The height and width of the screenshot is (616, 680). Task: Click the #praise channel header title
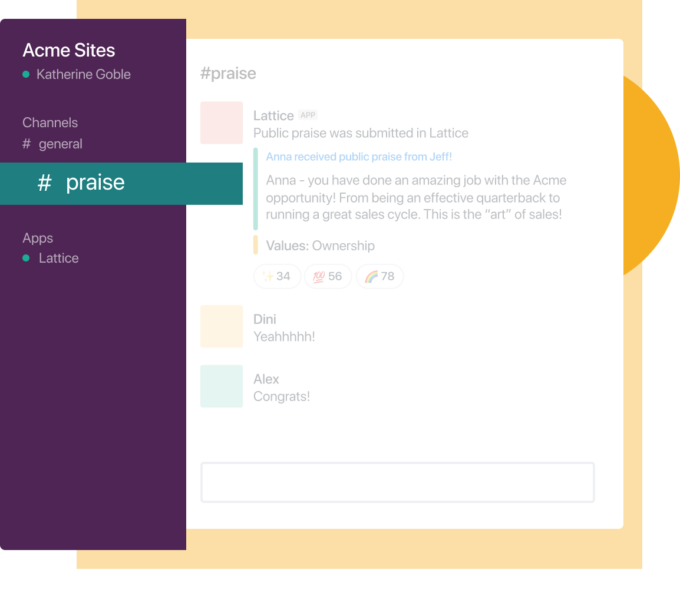(x=228, y=73)
